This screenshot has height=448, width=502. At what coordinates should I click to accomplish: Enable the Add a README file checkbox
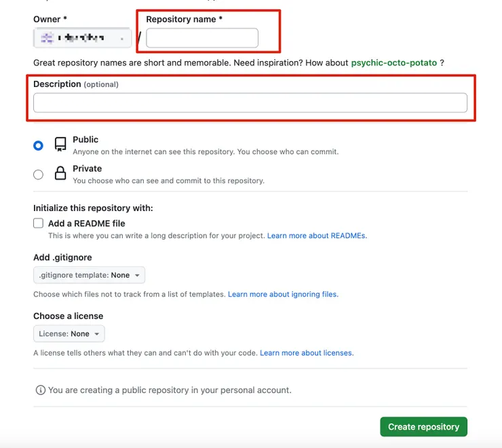coord(38,223)
